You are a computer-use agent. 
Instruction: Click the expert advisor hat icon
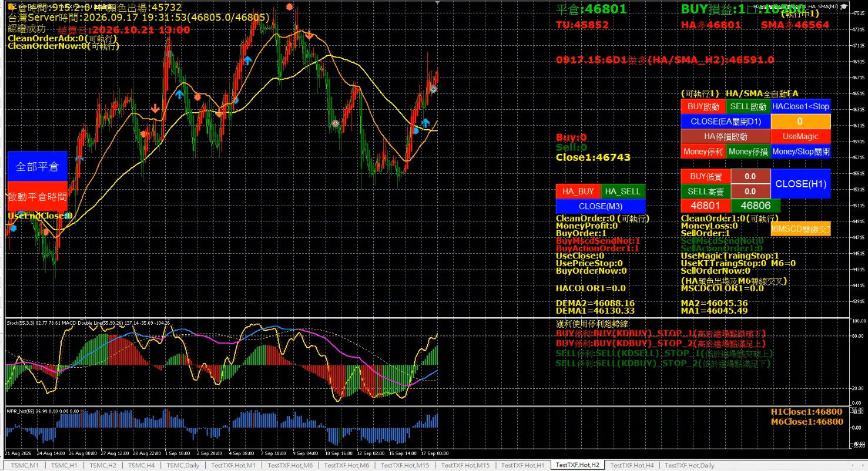pos(843,6)
